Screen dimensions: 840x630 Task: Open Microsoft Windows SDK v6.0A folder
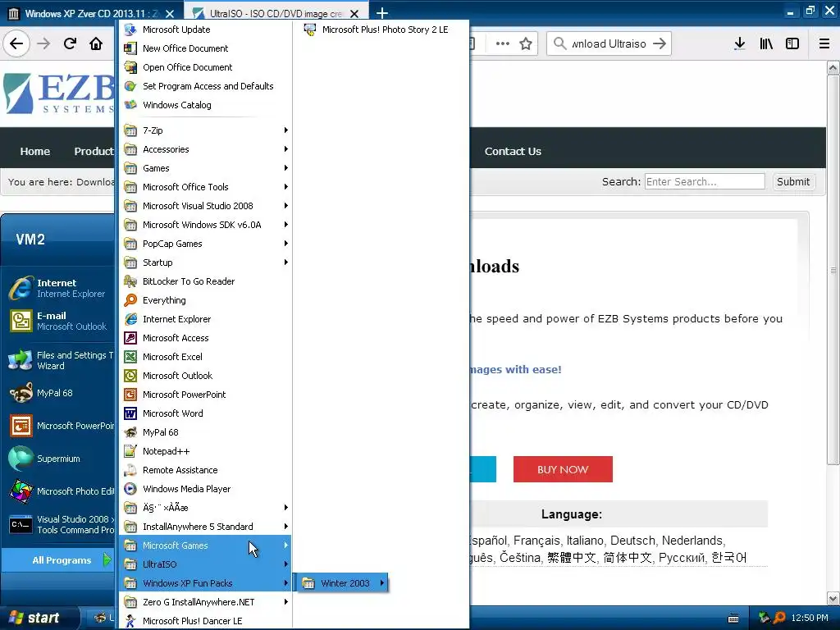click(205, 225)
